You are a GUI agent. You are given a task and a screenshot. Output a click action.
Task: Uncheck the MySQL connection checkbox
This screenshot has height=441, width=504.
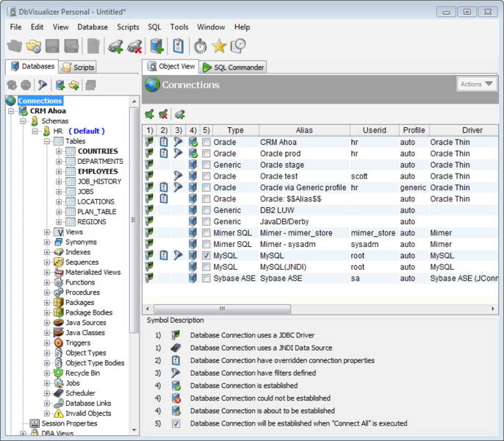[206, 256]
